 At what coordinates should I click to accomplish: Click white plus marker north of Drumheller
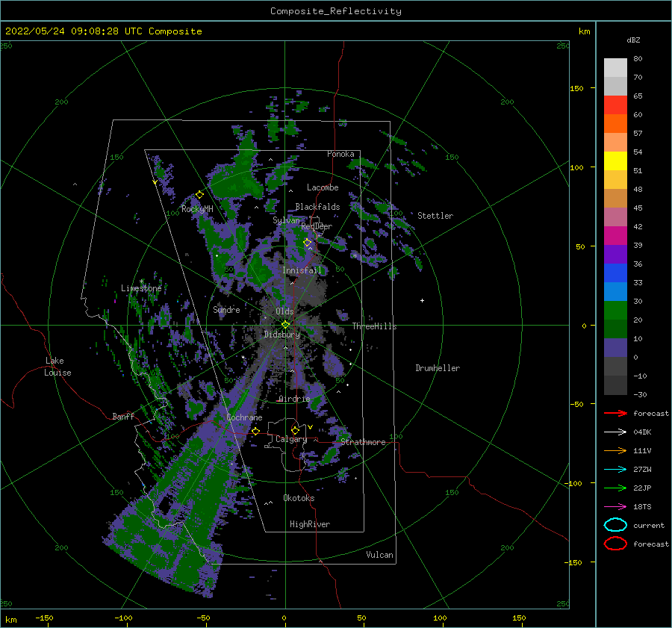point(422,300)
